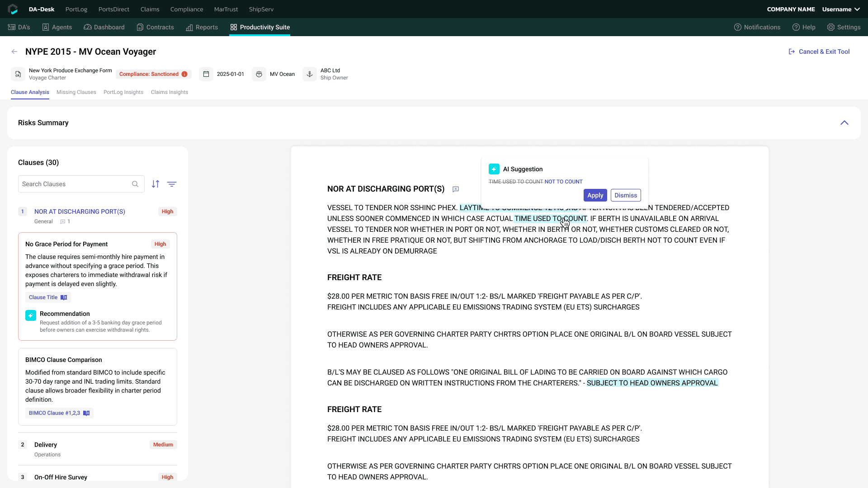Click the Compliance Sanctioned alert icon
The image size is (868, 488).
pyautogui.click(x=184, y=74)
